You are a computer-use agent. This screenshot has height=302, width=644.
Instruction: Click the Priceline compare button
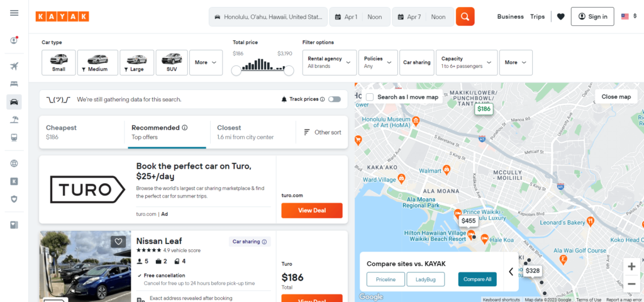[x=386, y=279]
